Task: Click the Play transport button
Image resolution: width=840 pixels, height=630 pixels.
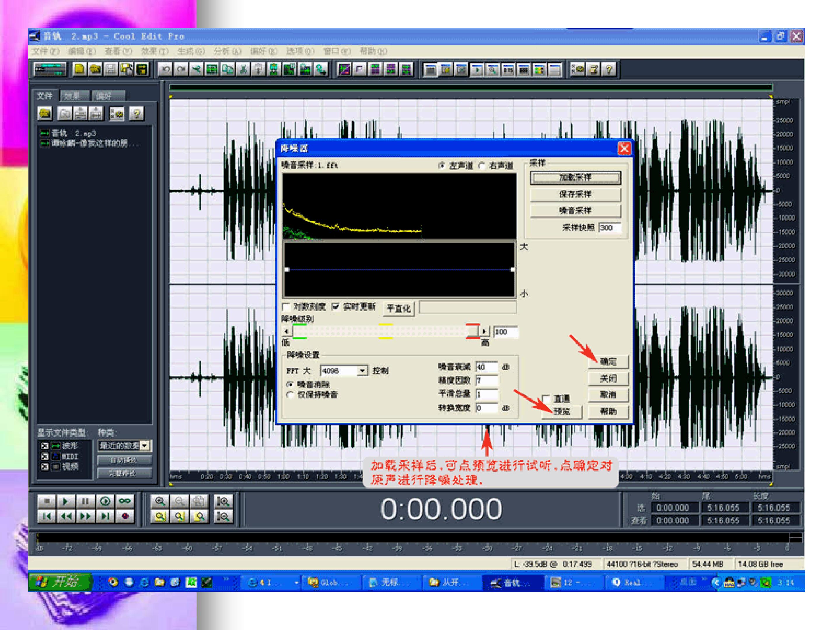Action: point(66,502)
